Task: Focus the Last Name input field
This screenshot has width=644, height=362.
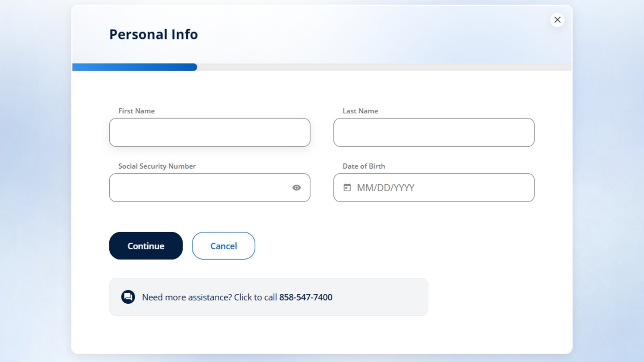Action: coord(434,133)
